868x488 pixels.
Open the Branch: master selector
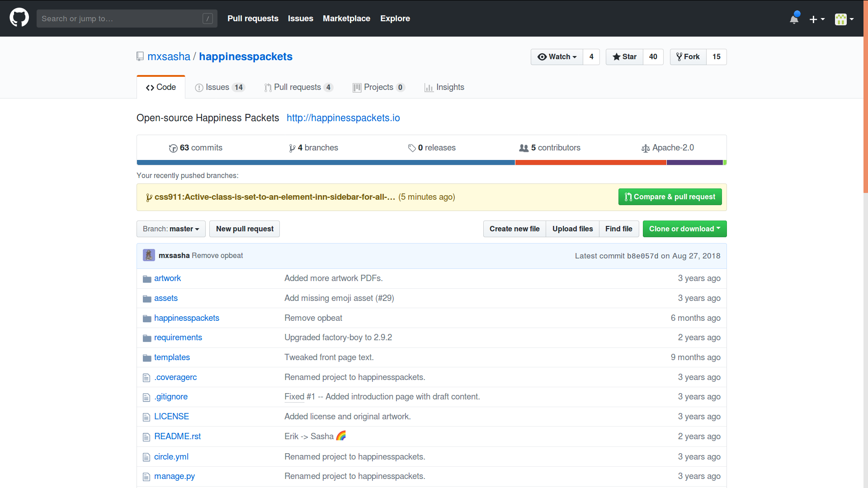171,229
